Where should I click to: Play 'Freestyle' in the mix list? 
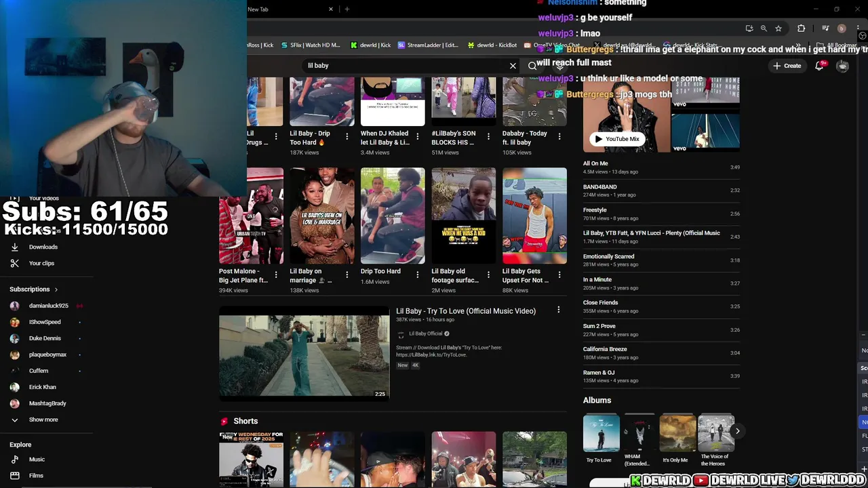click(x=661, y=213)
